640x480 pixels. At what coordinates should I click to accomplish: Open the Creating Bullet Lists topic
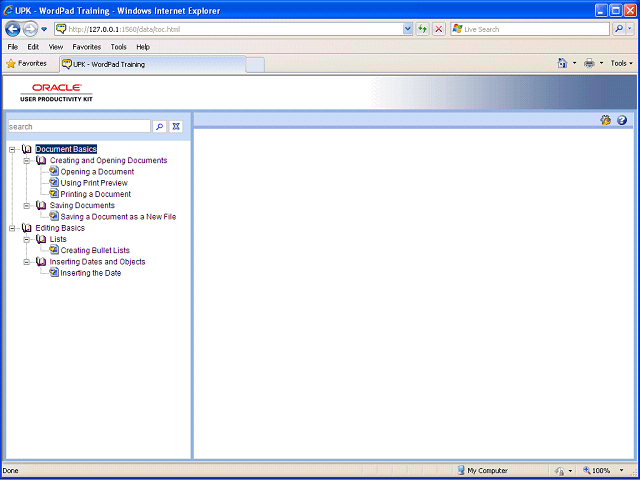(x=95, y=250)
